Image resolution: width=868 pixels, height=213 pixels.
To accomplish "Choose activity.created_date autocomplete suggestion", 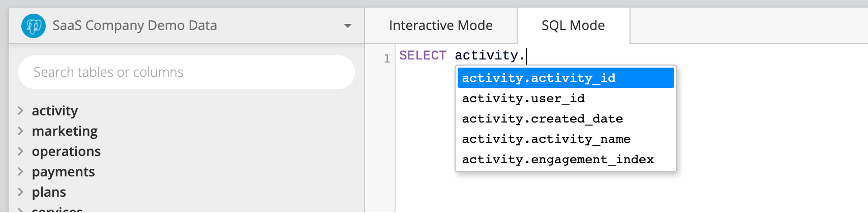I will (566, 118).
